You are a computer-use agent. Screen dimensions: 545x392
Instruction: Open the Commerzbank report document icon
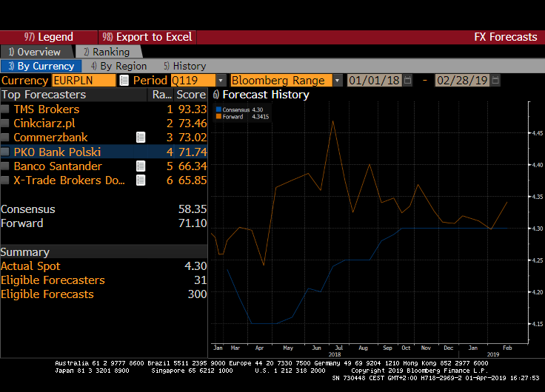click(141, 138)
